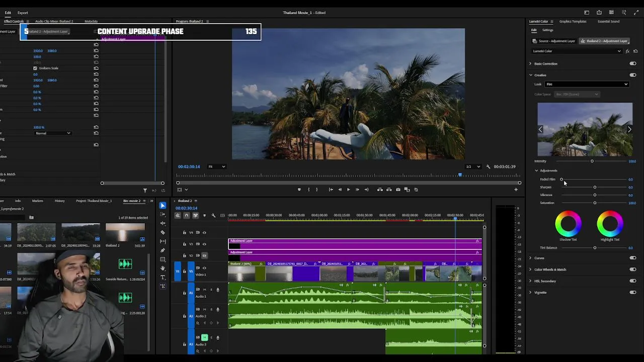Click the Shadow Tint color wheel
Screen dimensions: 644x362
point(568,224)
